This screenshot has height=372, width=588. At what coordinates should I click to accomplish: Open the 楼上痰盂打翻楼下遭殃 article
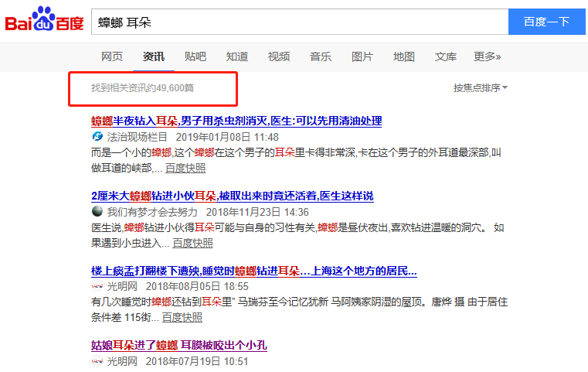(253, 271)
